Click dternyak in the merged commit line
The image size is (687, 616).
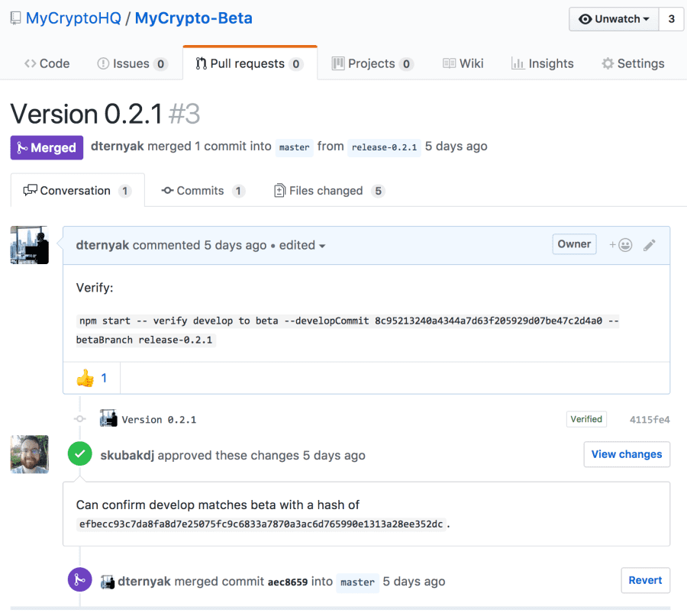click(144, 582)
